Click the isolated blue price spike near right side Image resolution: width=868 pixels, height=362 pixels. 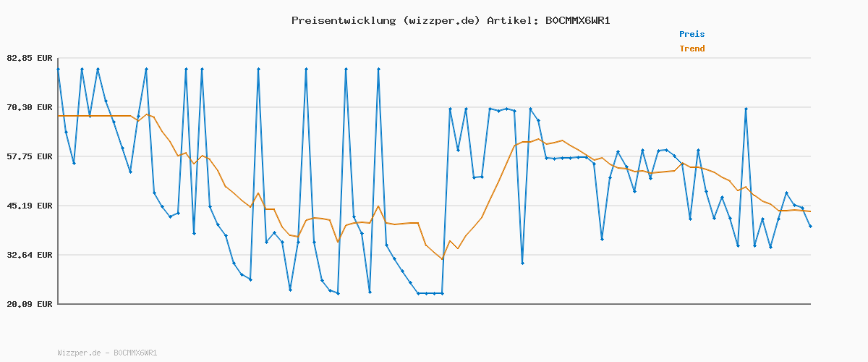[746, 109]
